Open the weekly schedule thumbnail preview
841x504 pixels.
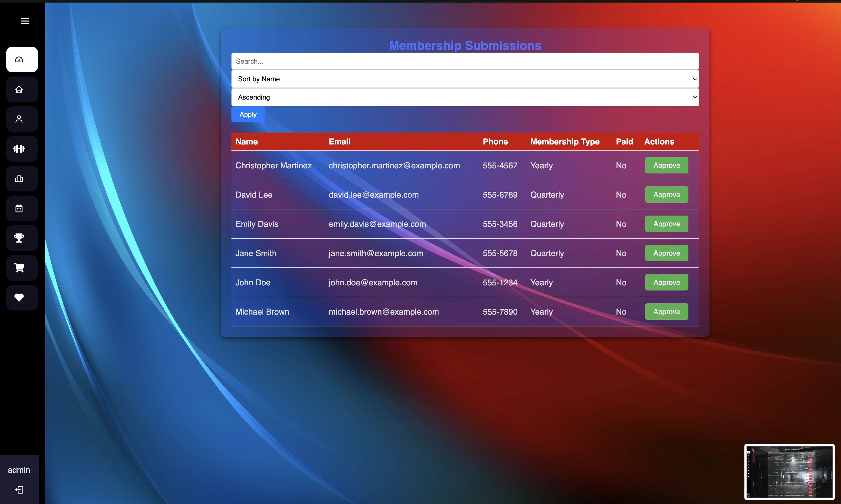[x=789, y=472]
